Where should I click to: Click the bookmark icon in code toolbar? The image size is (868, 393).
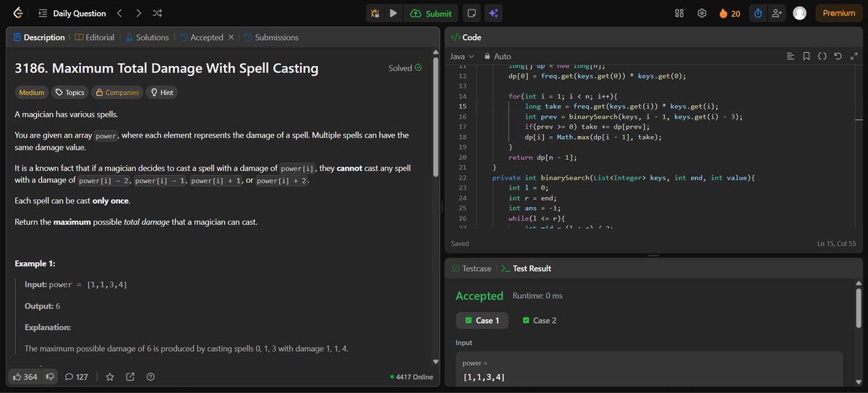807,56
